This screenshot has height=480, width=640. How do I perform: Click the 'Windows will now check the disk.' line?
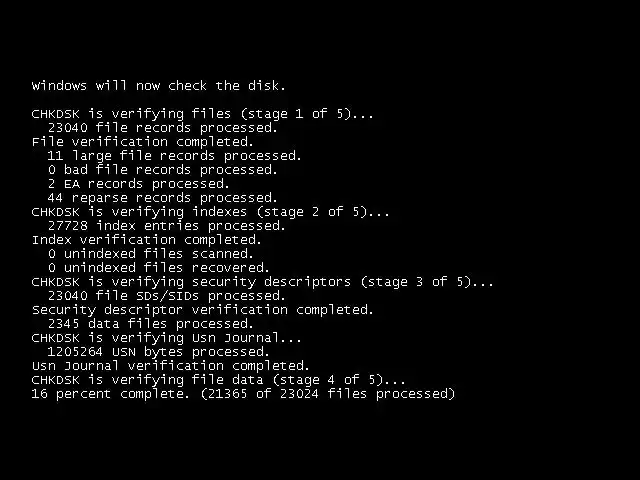pos(158,86)
